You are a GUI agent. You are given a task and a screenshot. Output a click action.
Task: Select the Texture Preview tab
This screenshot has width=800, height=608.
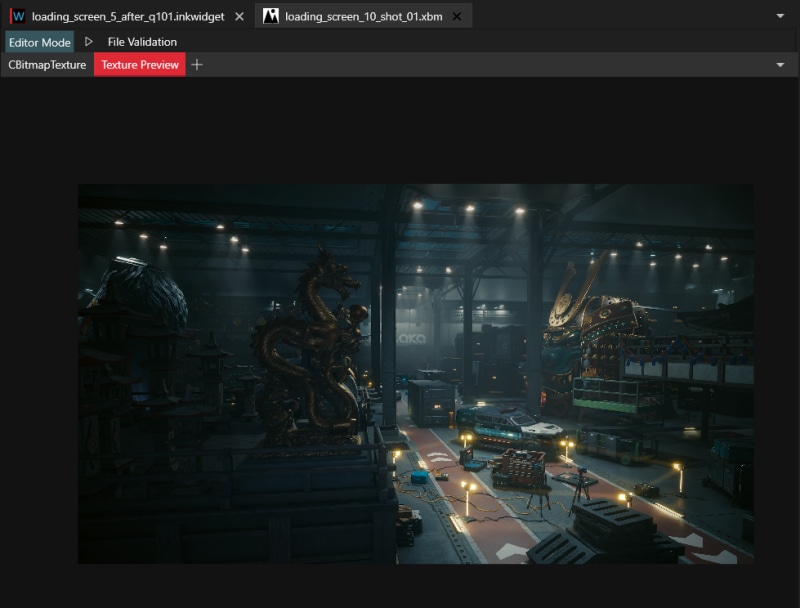pos(140,65)
